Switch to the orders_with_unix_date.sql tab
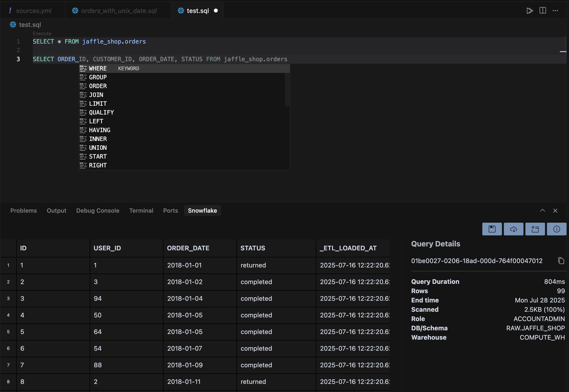This screenshot has height=392, width=569. [119, 11]
